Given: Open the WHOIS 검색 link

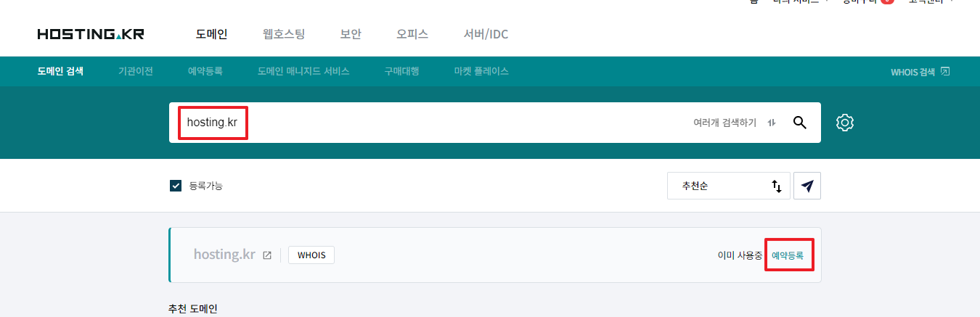Looking at the screenshot, I should point(912,72).
